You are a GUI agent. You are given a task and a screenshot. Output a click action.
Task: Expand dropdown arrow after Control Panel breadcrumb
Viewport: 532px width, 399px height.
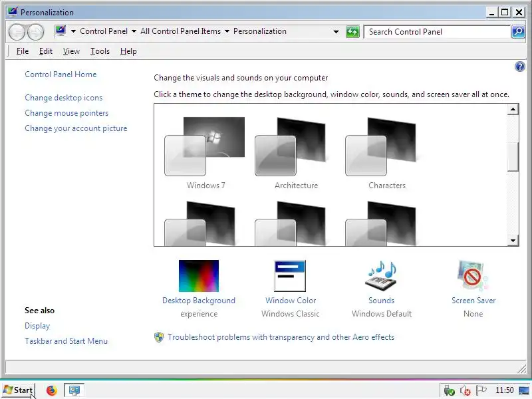[x=134, y=31]
